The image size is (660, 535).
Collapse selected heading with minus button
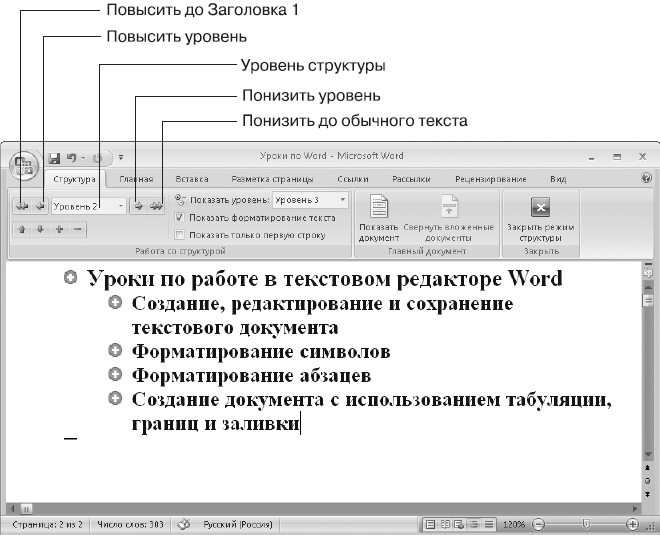[77, 229]
